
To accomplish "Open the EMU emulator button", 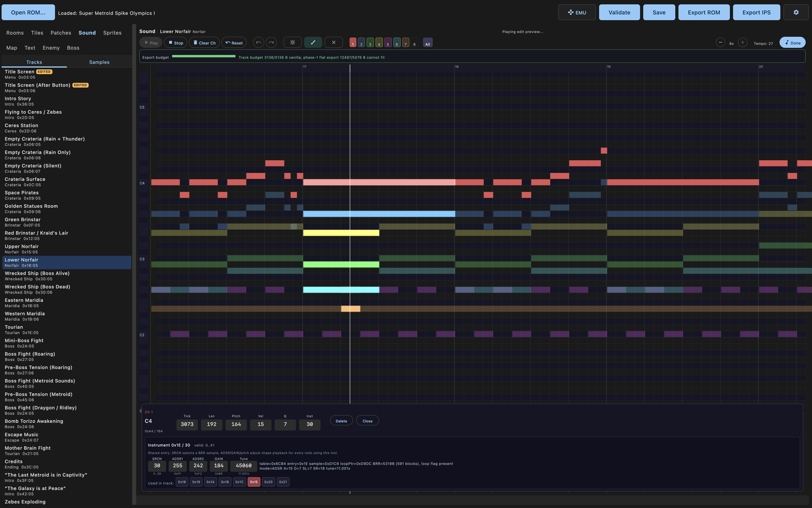I will point(577,12).
